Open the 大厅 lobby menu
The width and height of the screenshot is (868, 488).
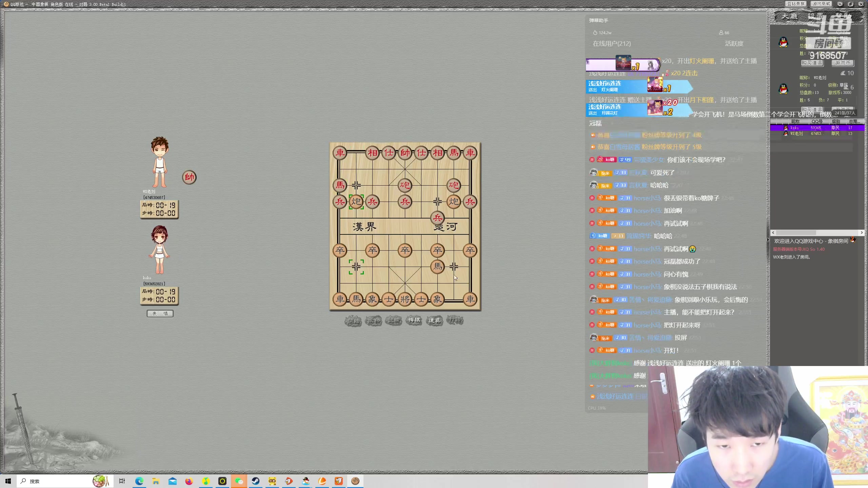coord(790,16)
